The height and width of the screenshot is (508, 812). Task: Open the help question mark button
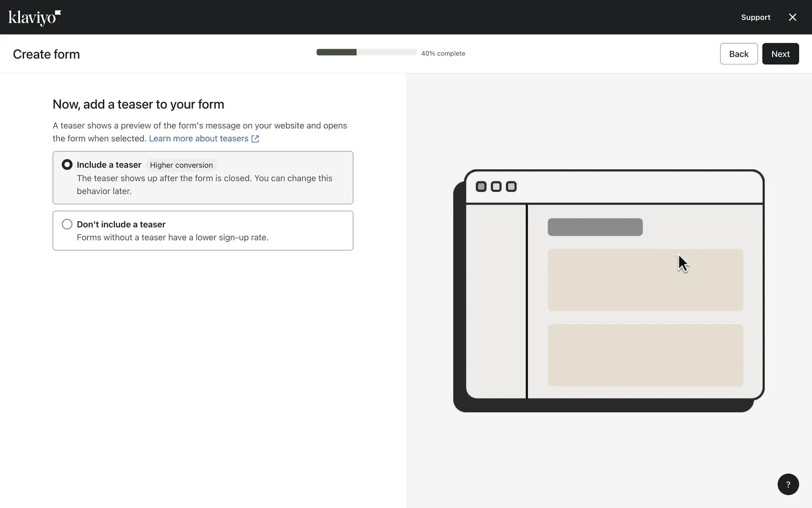tap(788, 484)
